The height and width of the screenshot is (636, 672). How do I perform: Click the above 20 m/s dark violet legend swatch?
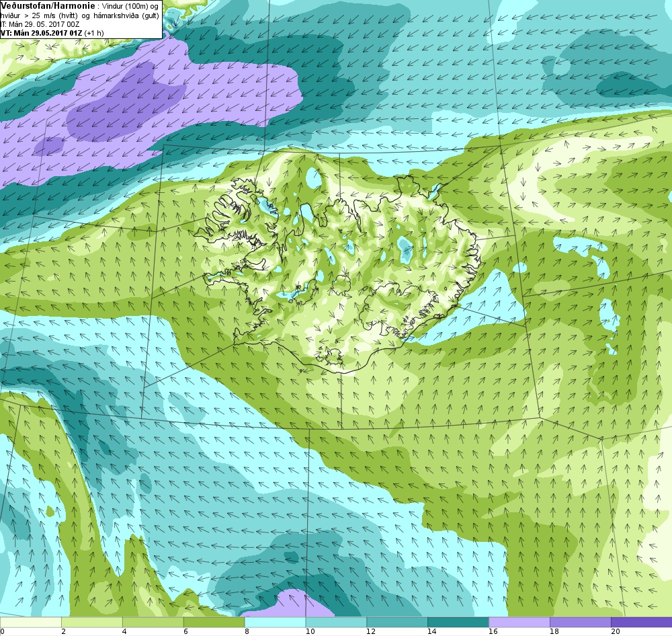(642, 622)
